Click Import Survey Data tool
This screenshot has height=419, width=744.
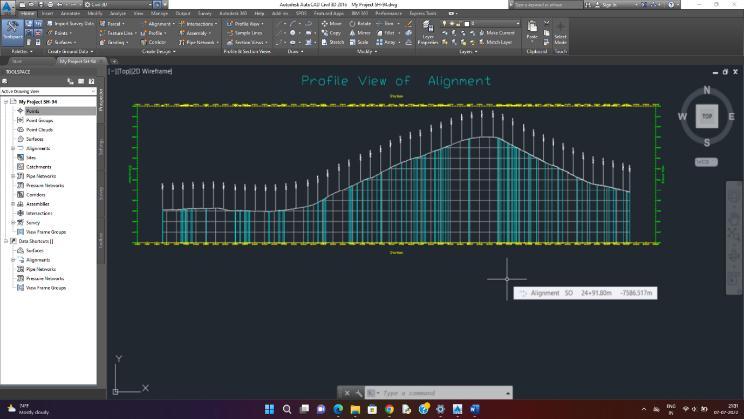click(70, 23)
